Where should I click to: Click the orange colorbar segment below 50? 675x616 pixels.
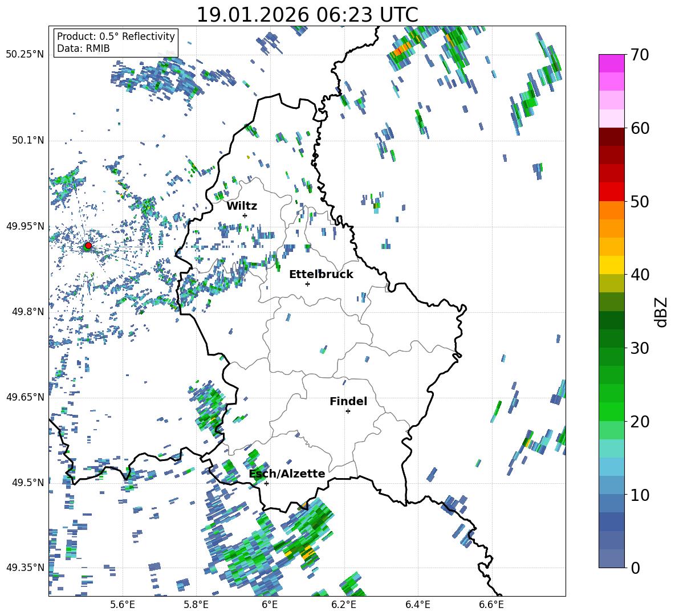click(612, 210)
